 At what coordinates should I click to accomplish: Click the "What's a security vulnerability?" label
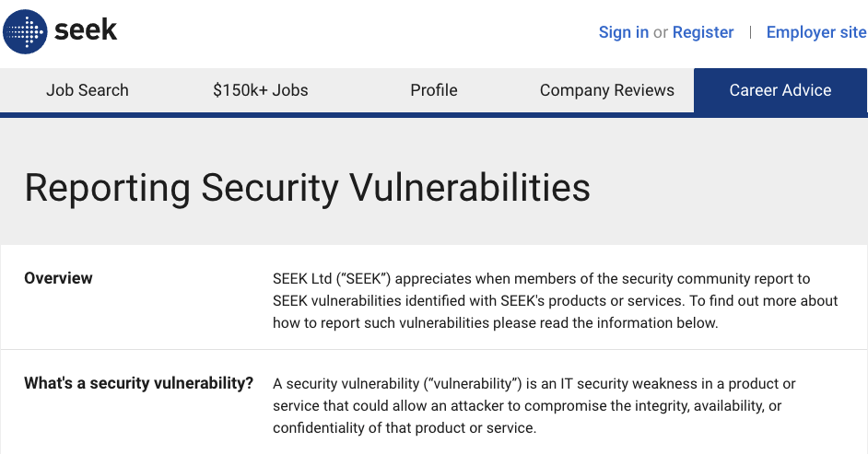coord(138,383)
